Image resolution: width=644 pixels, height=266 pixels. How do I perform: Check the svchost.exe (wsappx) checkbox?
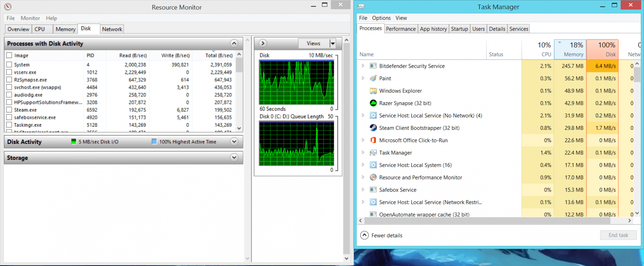[9, 87]
